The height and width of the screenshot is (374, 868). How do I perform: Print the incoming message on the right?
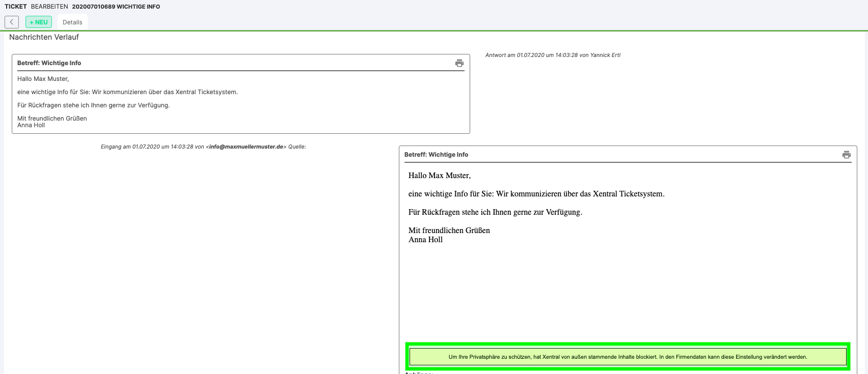(846, 155)
